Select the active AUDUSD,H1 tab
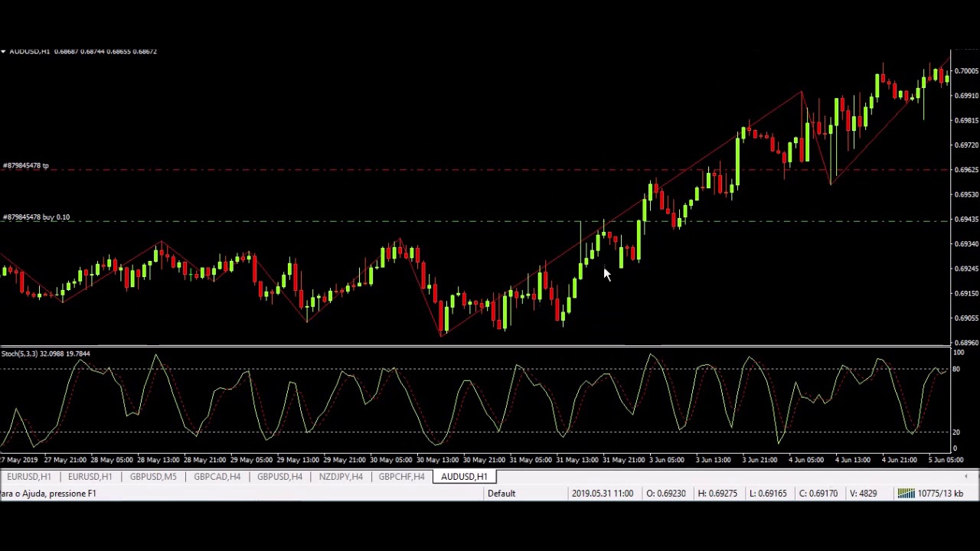 point(464,477)
